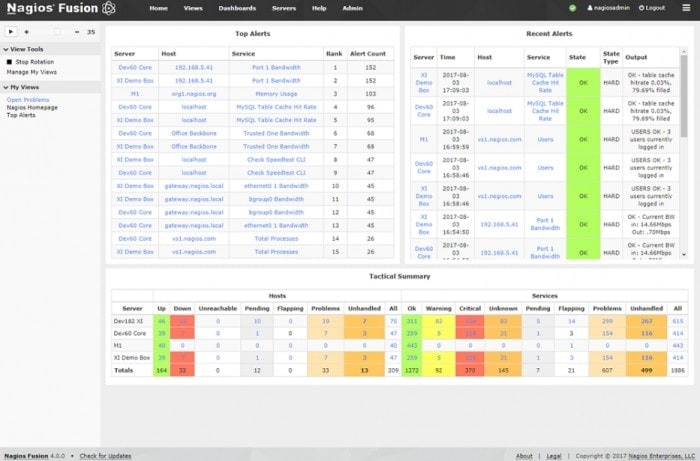700x461 pixels.
Task: Open the About link in footer
Action: point(524,456)
